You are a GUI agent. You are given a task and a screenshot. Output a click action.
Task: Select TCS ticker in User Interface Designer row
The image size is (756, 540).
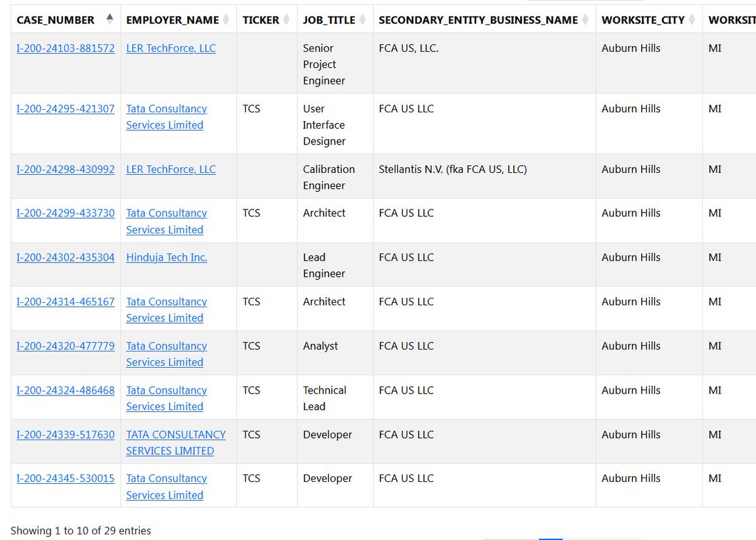click(251, 109)
